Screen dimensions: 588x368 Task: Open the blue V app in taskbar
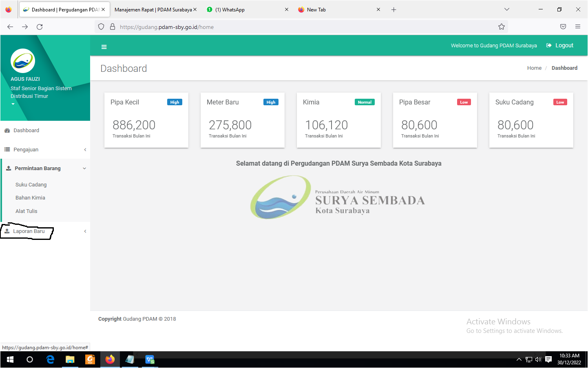click(150, 359)
